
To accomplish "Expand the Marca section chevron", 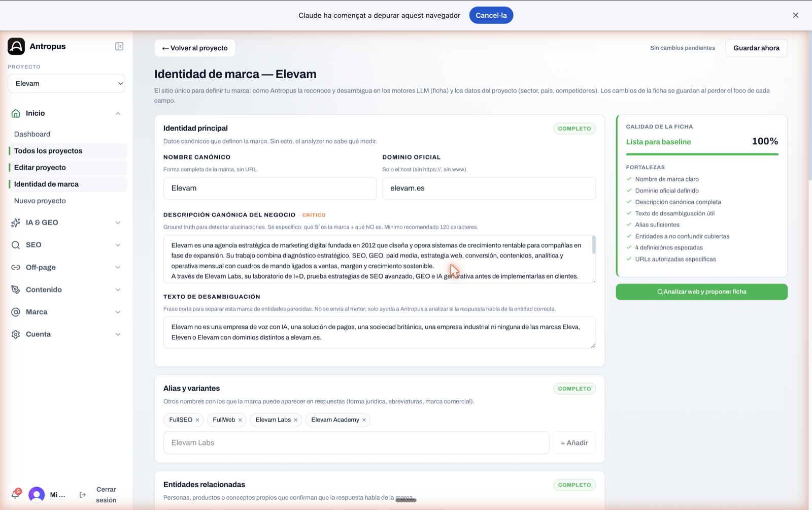I will (118, 312).
